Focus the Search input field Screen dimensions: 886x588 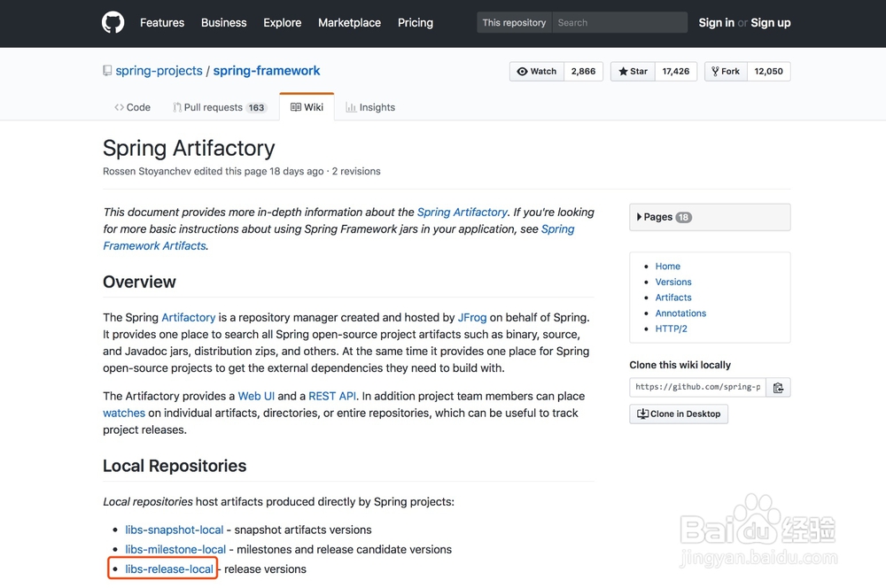[x=619, y=23]
